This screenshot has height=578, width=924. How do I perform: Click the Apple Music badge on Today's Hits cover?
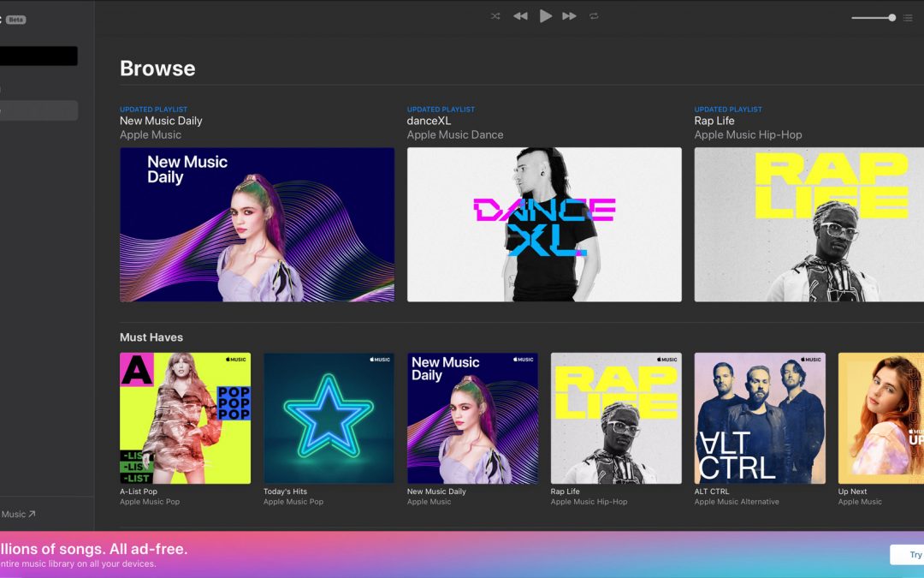pyautogui.click(x=380, y=359)
